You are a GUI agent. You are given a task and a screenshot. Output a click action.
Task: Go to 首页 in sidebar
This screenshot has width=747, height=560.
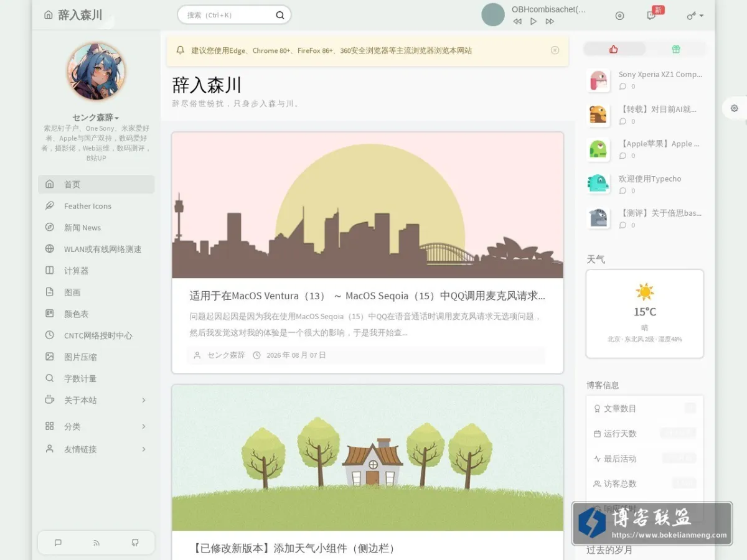point(96,184)
